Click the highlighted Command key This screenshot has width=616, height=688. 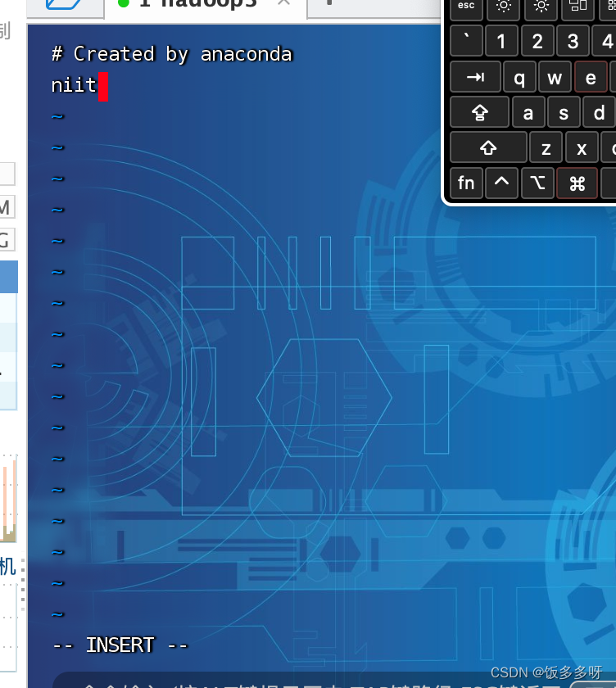(x=577, y=183)
